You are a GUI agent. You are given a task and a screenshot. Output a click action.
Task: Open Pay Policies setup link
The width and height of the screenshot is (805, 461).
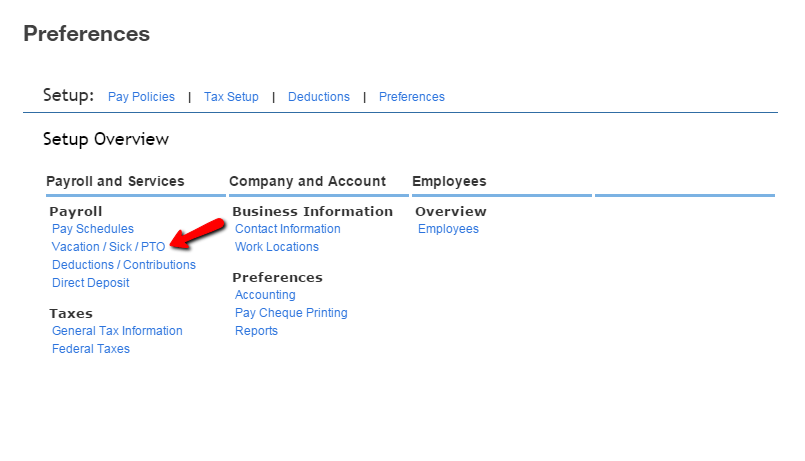141,97
